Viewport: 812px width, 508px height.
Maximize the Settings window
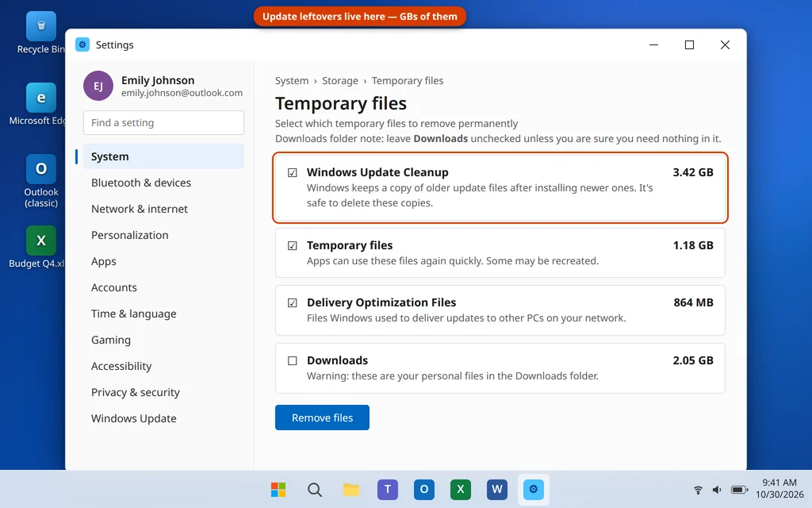(x=689, y=44)
